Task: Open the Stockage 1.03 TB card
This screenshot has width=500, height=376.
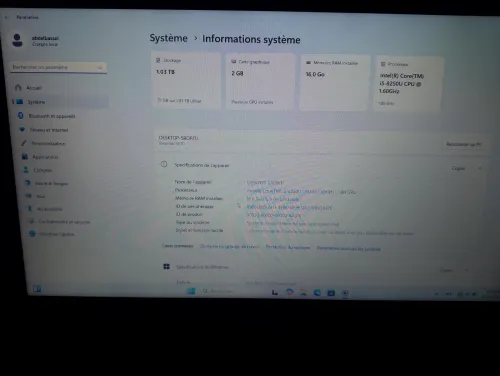Action: coord(186,80)
